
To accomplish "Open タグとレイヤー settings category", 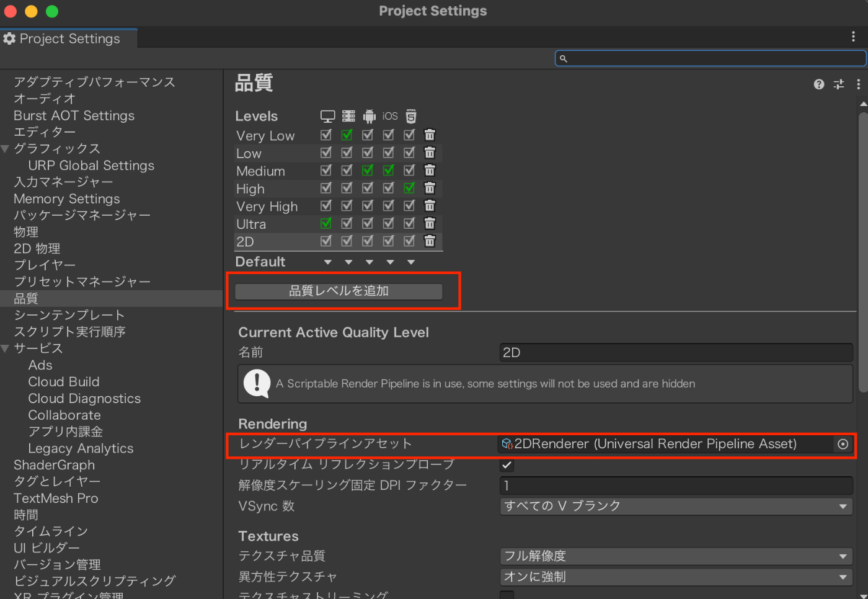I will pyautogui.click(x=57, y=481).
